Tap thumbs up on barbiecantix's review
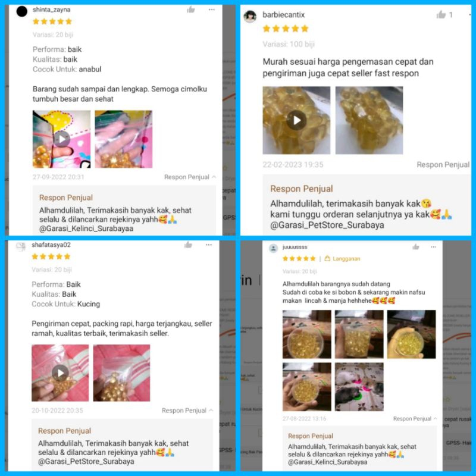 click(x=441, y=14)
